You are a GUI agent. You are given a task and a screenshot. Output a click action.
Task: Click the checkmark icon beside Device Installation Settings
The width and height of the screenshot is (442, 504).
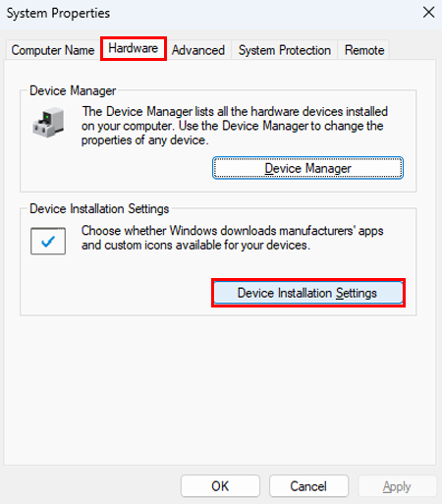coord(48,242)
